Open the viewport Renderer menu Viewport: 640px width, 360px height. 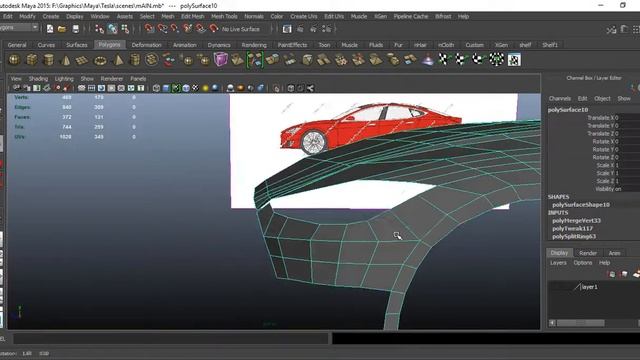pos(112,78)
